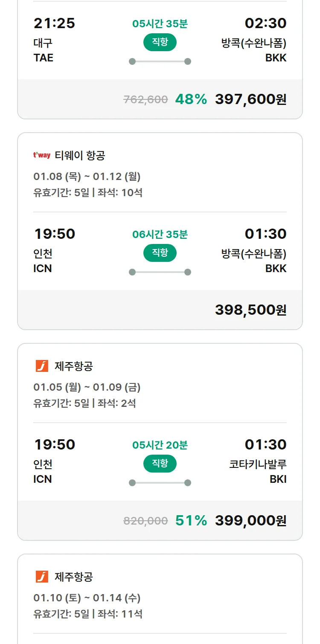Click the 51% discount label
This screenshot has width=320, height=644.
tap(191, 521)
